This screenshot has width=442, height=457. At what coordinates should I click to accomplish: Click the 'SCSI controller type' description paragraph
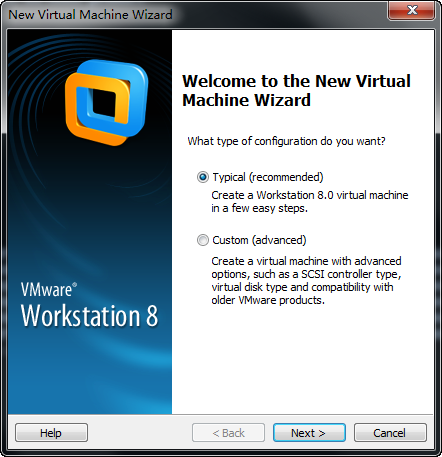[306, 280]
